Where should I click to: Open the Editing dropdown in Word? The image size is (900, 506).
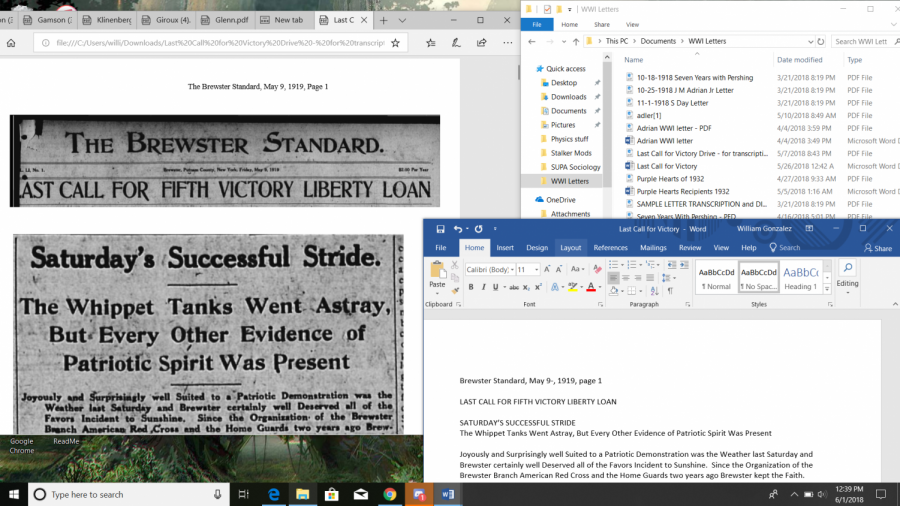point(847,278)
